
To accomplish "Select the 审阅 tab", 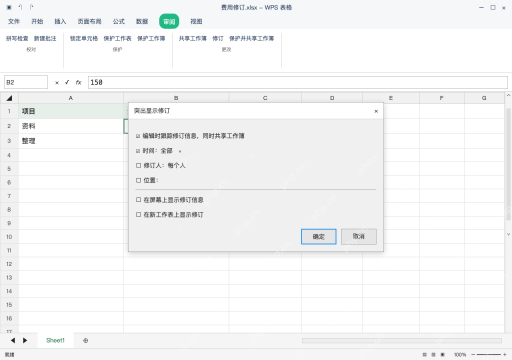I will [169, 21].
